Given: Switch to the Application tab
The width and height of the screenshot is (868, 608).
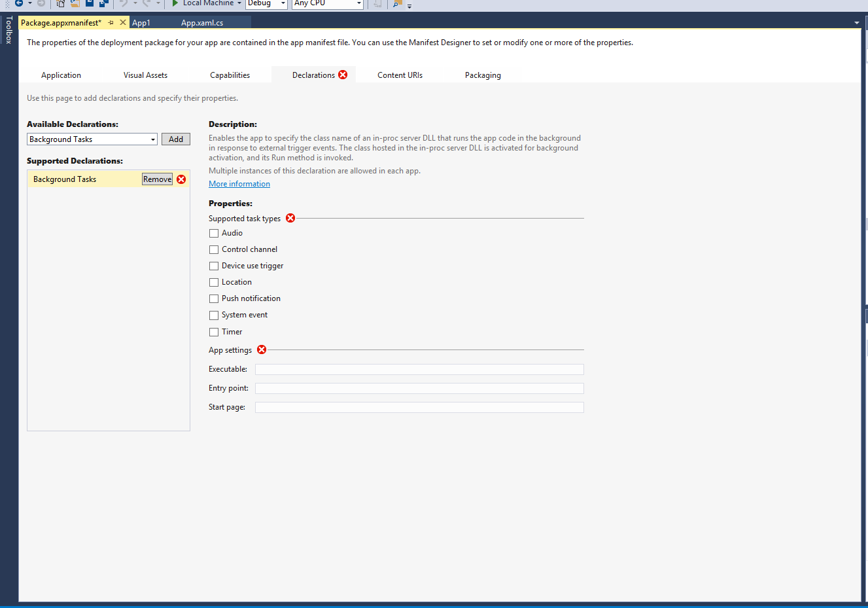Looking at the screenshot, I should pos(61,75).
